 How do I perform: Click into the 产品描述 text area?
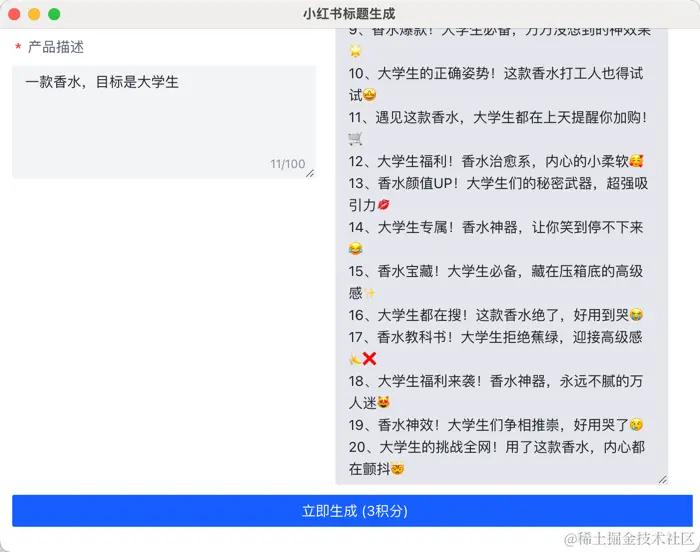pos(164,121)
